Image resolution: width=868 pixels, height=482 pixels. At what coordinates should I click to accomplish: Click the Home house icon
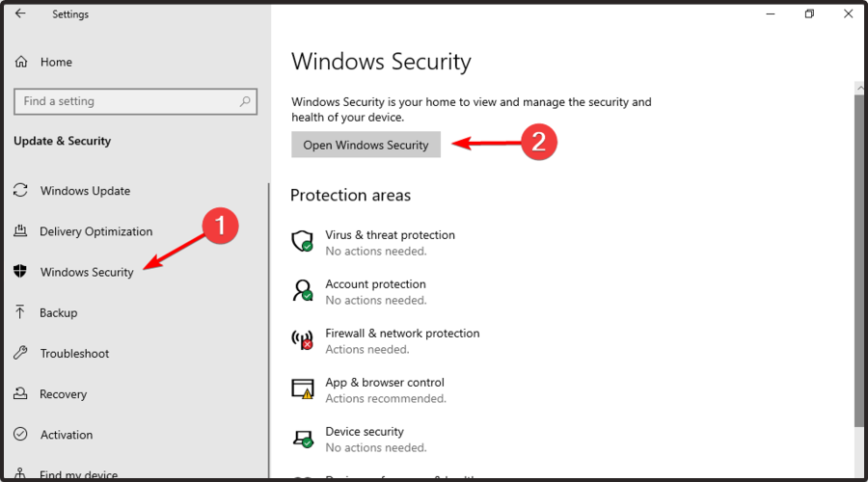(21, 62)
